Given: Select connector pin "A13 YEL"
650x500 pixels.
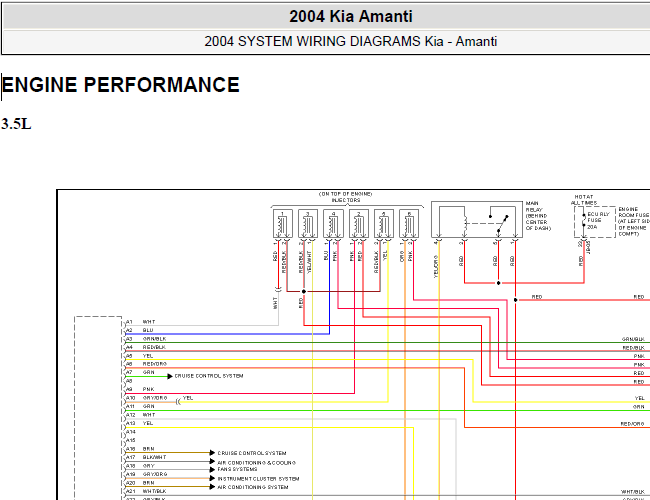Looking at the screenshot, I should pos(140,423).
